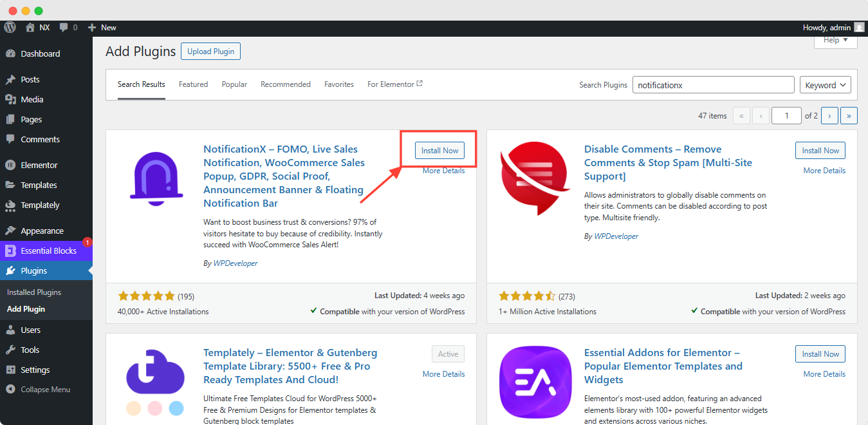Click the Templately cloud sidebar icon

click(10, 205)
